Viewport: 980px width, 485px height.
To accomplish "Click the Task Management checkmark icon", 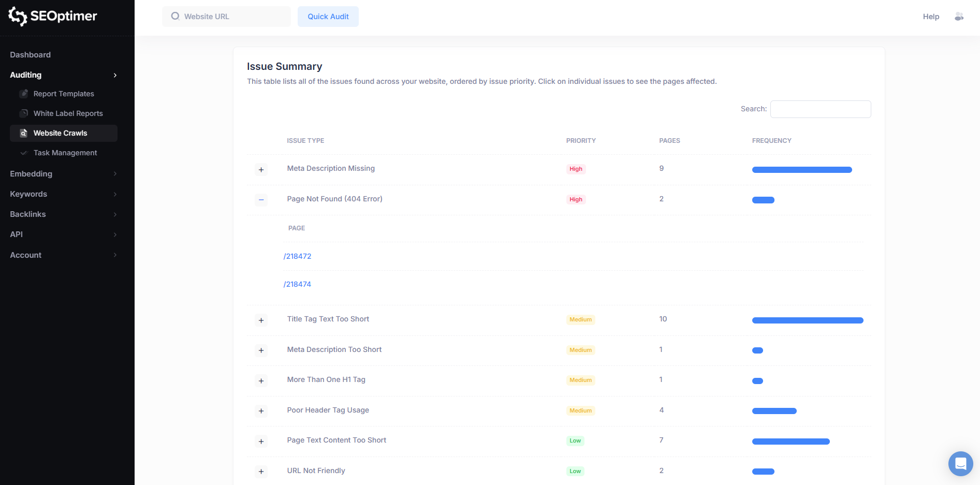I will (24, 153).
